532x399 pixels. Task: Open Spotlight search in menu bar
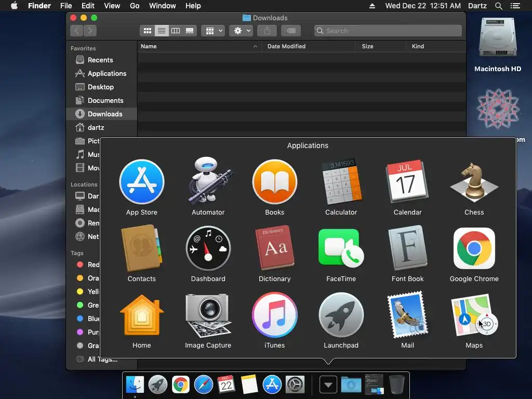pyautogui.click(x=498, y=6)
